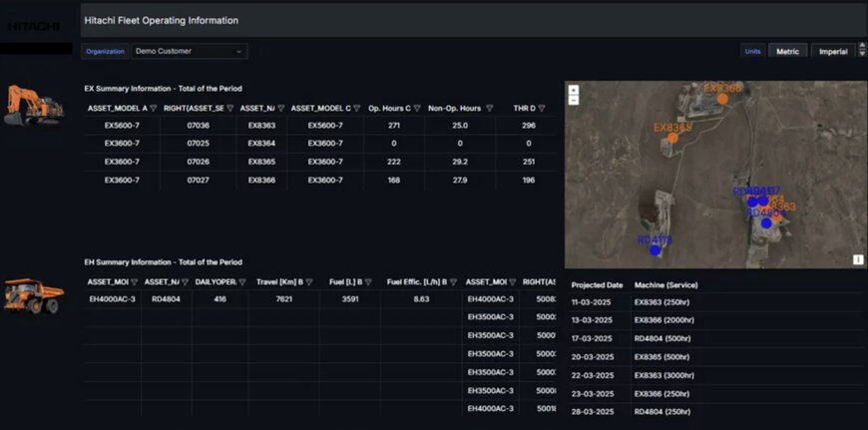
Task: Open the Demo Customer organization dropdown
Action: [x=189, y=51]
